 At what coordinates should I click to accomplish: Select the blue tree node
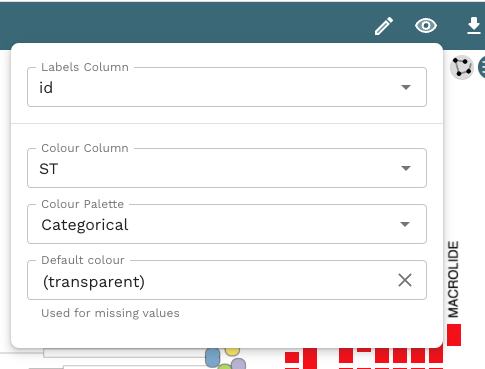(x=213, y=357)
